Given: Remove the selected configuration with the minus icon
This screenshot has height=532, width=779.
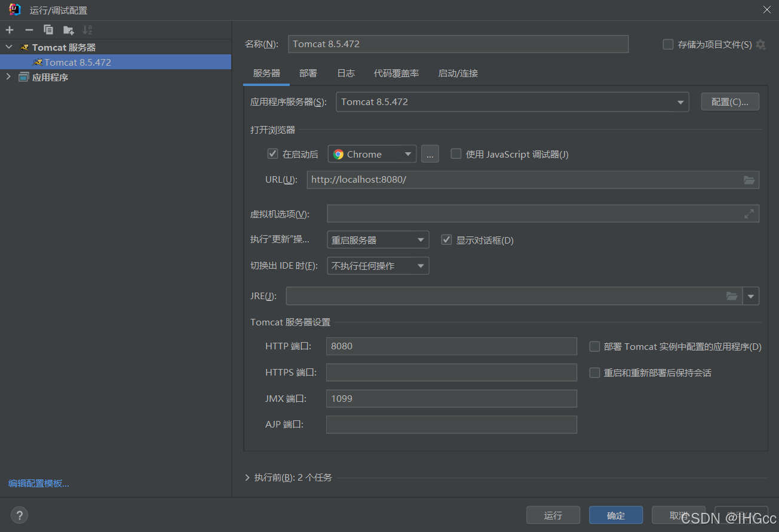Looking at the screenshot, I should coord(29,30).
